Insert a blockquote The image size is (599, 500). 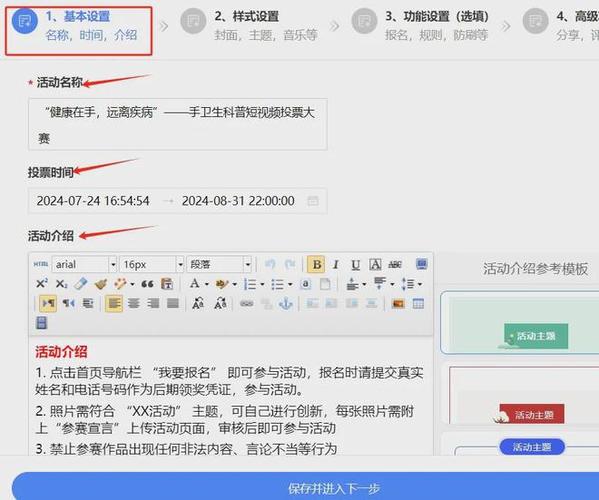tap(147, 284)
